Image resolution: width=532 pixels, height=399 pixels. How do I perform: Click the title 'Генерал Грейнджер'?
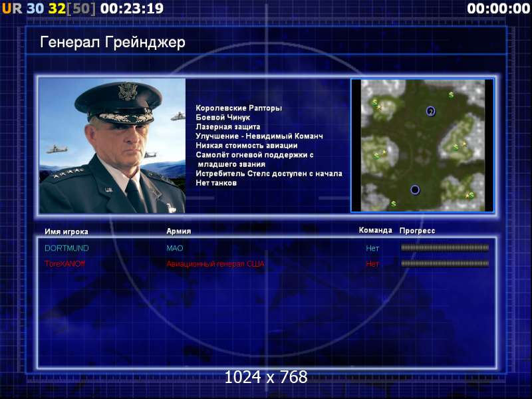click(112, 43)
